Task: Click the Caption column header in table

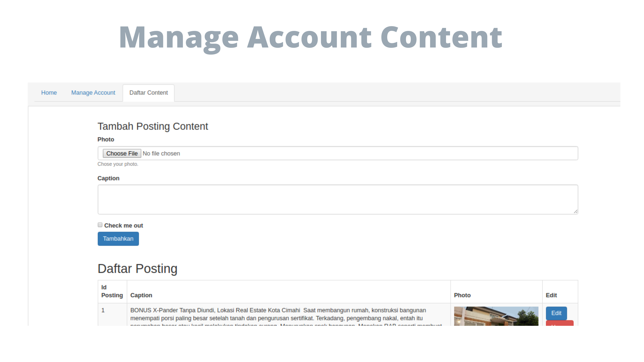Action: coord(141,295)
